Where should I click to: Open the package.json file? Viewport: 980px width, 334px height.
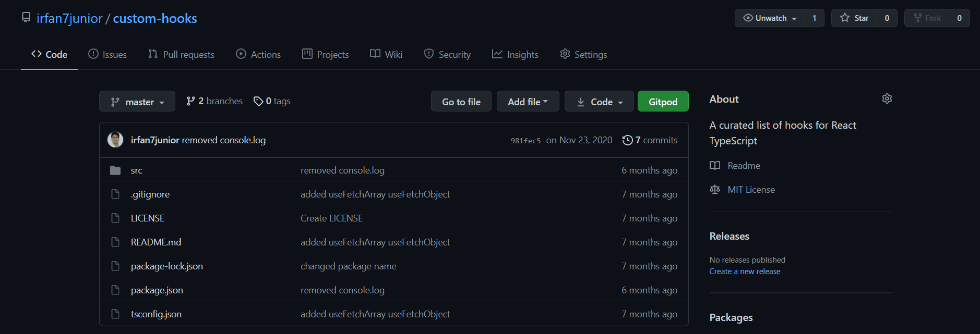click(157, 290)
